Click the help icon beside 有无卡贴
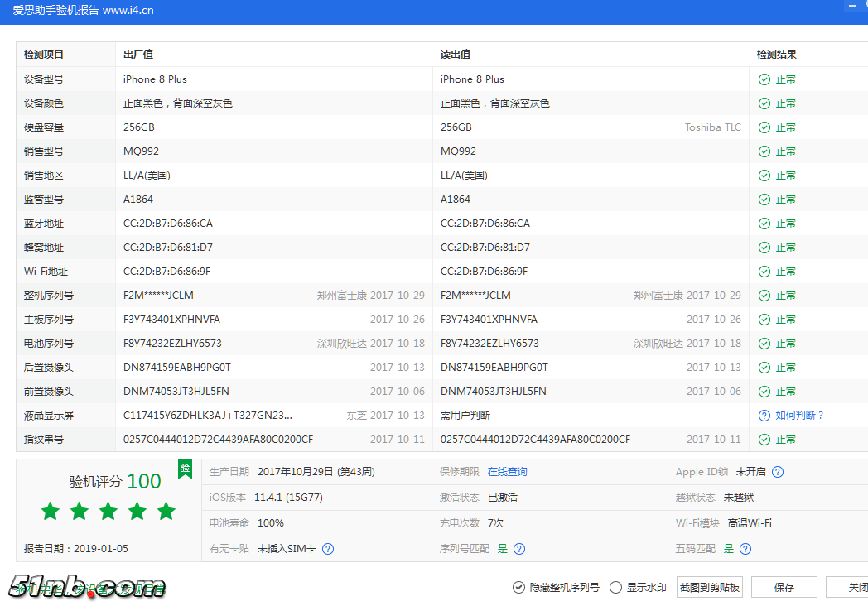Viewport: 868px width, 606px height. point(327,548)
